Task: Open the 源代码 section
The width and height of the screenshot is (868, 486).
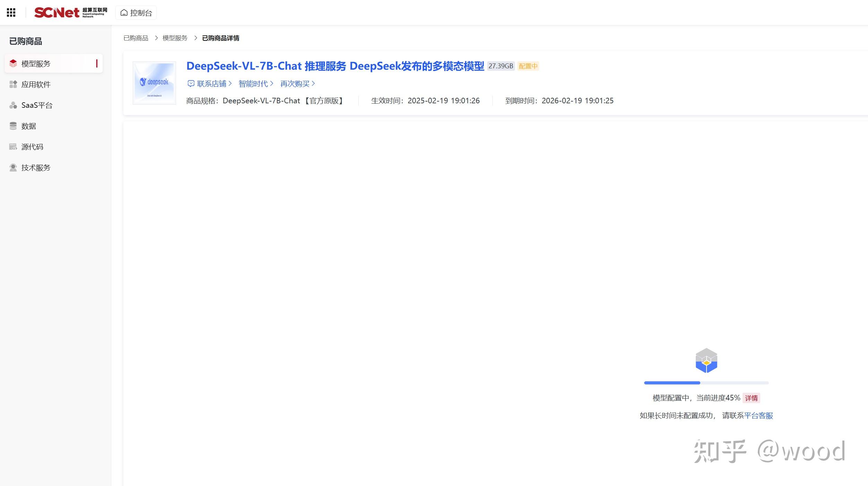Action: point(32,147)
